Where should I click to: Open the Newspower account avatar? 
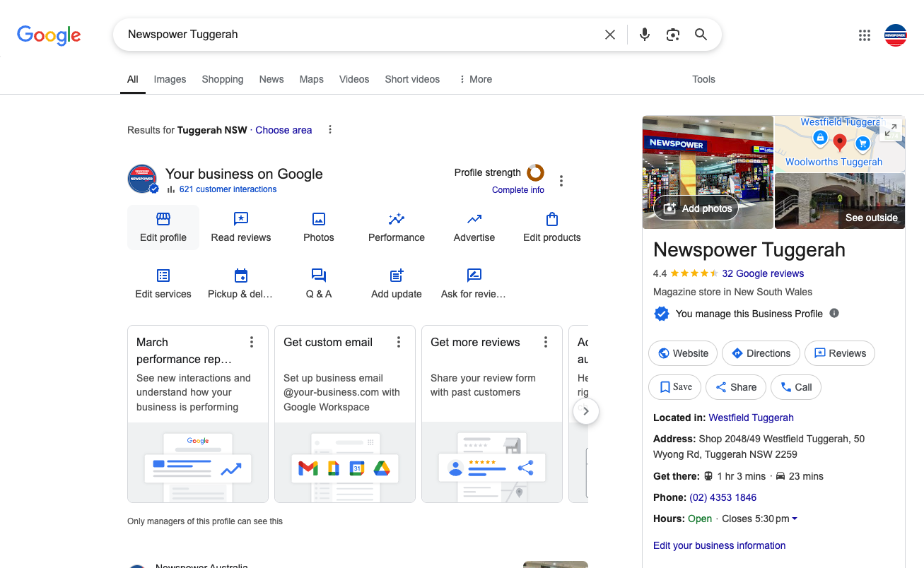pyautogui.click(x=896, y=35)
